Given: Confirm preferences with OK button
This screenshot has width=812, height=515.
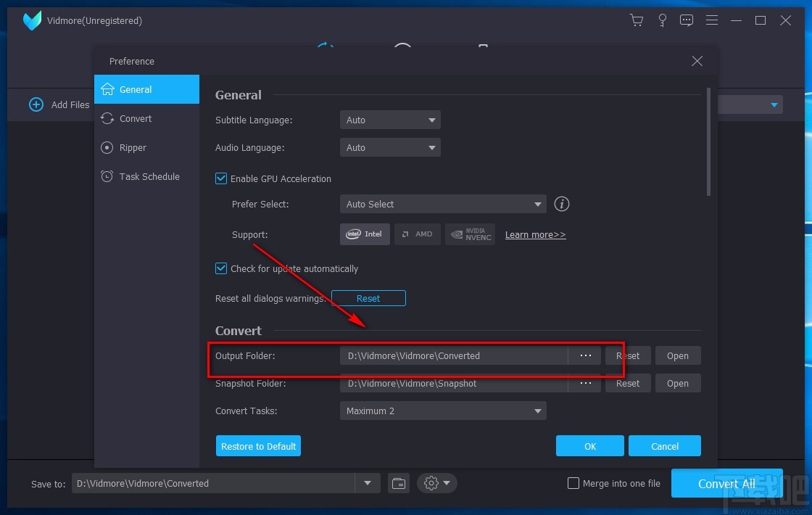Looking at the screenshot, I should tap(590, 446).
